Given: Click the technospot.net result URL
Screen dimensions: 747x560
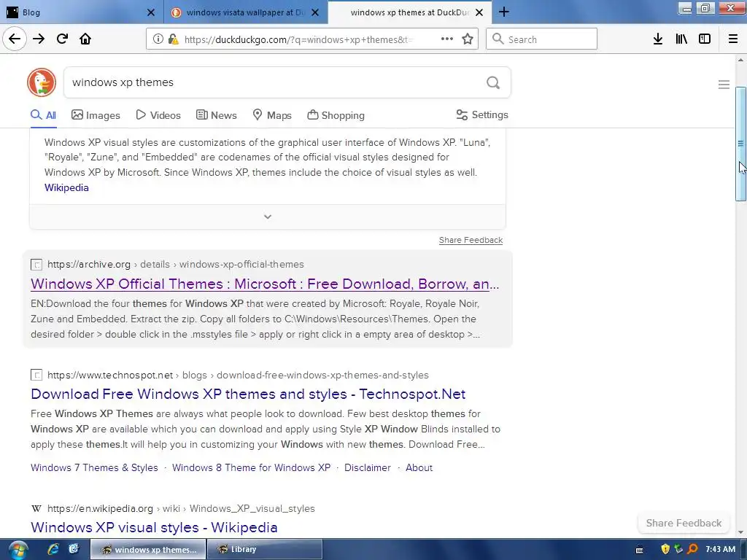Looking at the screenshot, I should coord(239,376).
